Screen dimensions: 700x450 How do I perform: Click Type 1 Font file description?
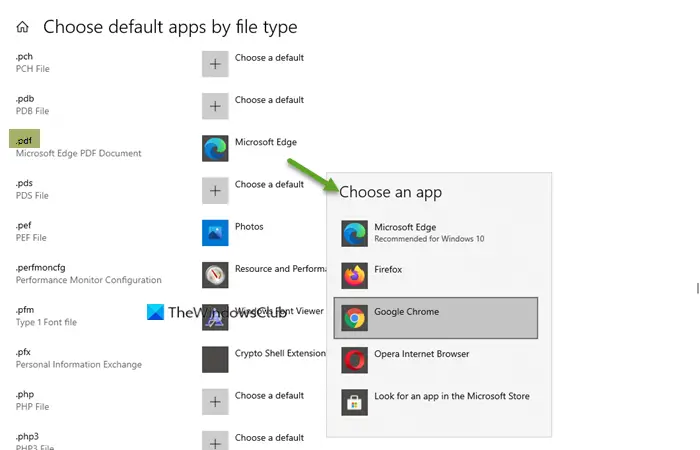tap(46, 322)
